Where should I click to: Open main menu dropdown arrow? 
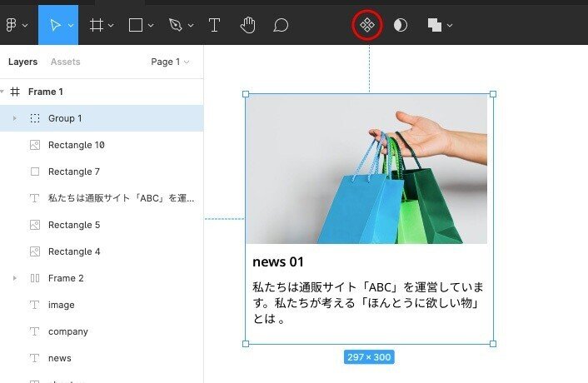coord(25,26)
